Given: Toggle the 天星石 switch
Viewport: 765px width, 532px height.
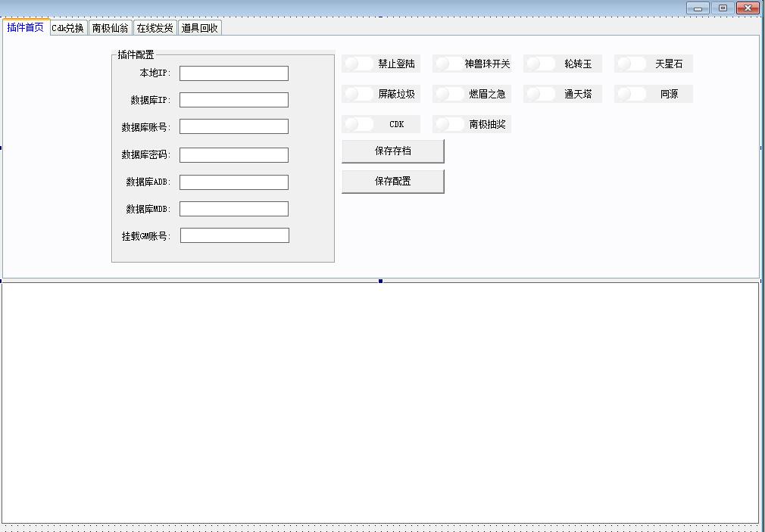Looking at the screenshot, I should (x=632, y=64).
